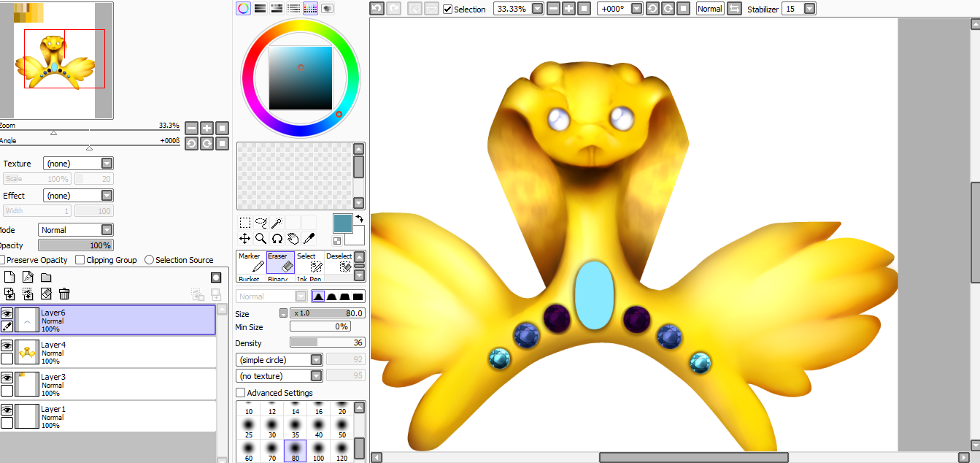The image size is (980, 463).
Task: Hide Layer1 with its eye icon
Action: [7, 410]
